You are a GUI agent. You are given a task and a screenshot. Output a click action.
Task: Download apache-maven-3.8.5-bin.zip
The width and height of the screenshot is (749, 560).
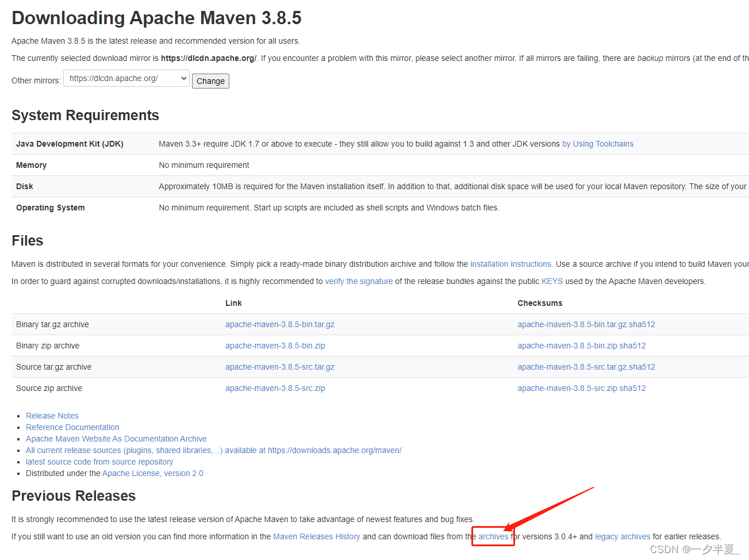(275, 346)
